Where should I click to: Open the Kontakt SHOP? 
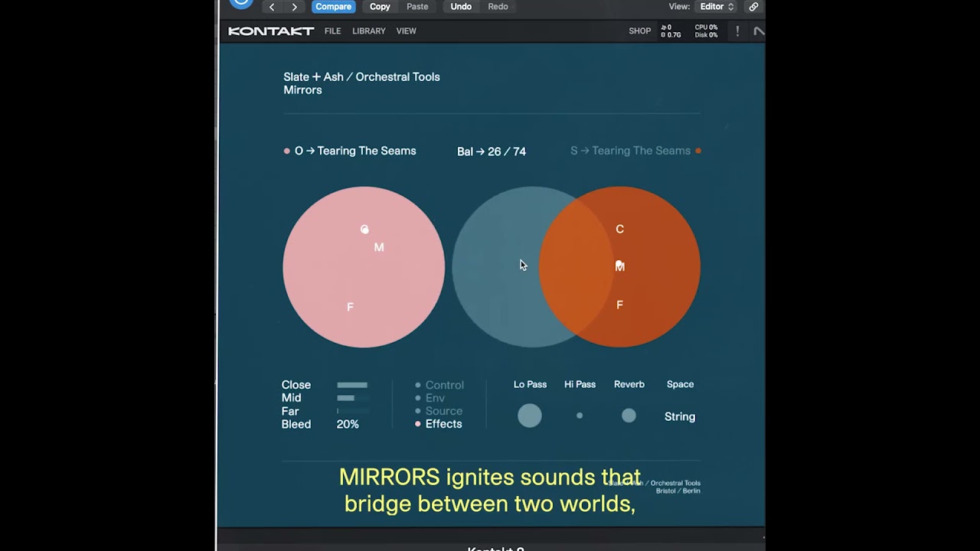point(640,31)
